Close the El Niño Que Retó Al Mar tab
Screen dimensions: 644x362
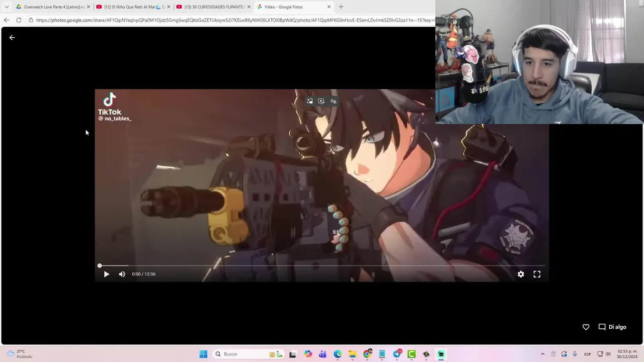[169, 7]
